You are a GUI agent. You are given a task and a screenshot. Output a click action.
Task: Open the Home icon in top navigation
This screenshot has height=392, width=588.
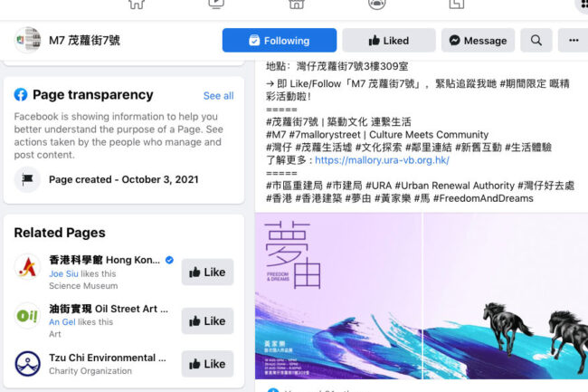(137, 5)
